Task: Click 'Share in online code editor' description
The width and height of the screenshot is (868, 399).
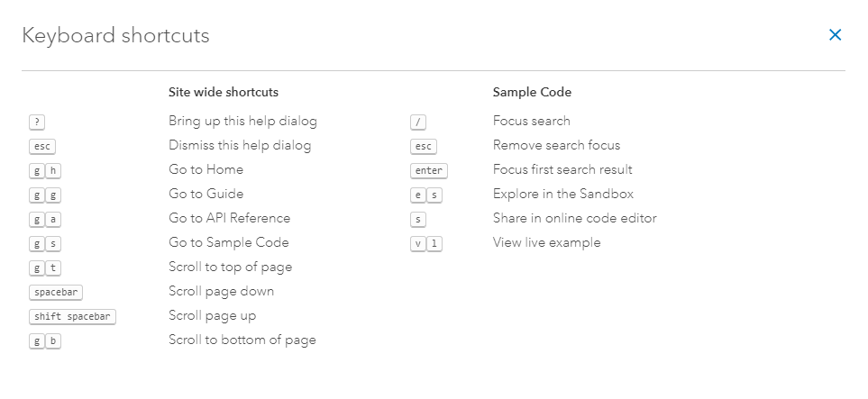Action: pos(574,218)
